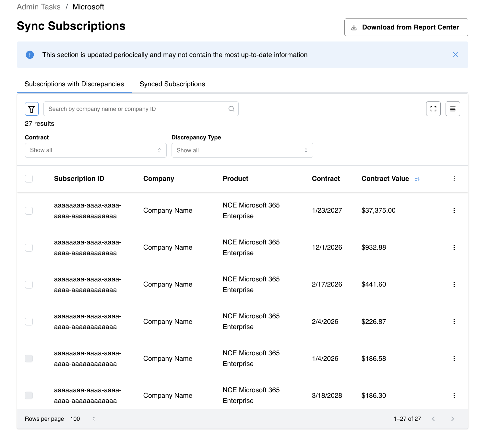The width and height of the screenshot is (502, 448).
Task: Click Download from Report Center button
Action: tap(406, 27)
